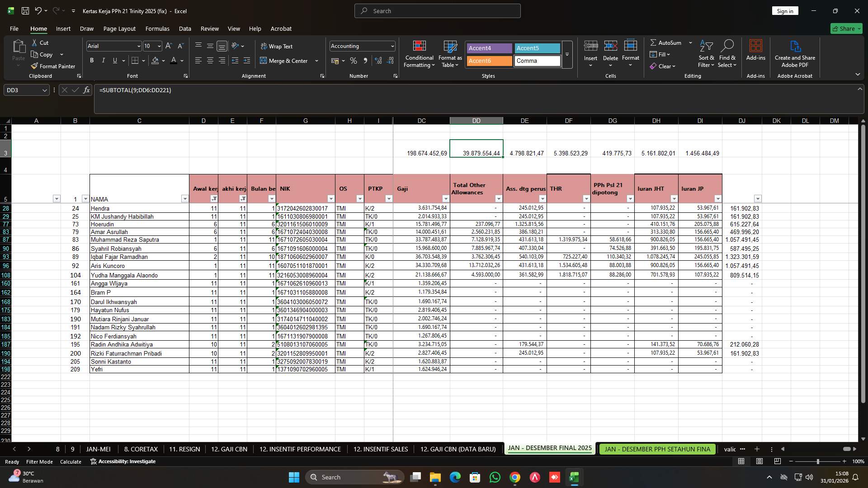Toggle Merge & Center on selection

[x=286, y=60]
